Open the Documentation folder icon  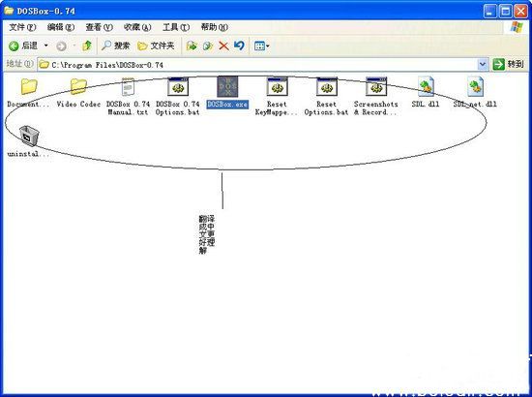(29, 86)
